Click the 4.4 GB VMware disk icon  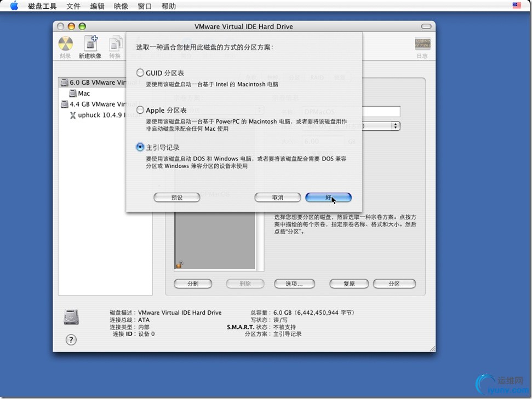pos(64,104)
